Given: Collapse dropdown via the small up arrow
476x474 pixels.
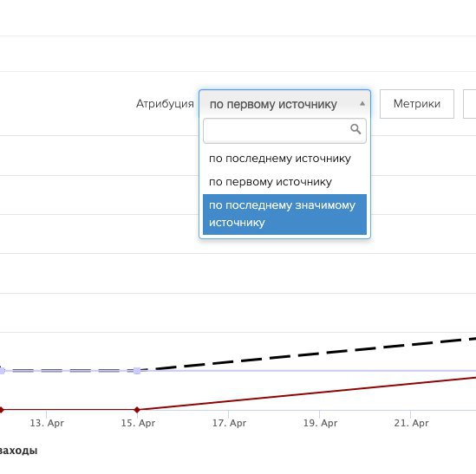Looking at the screenshot, I should [362, 104].
